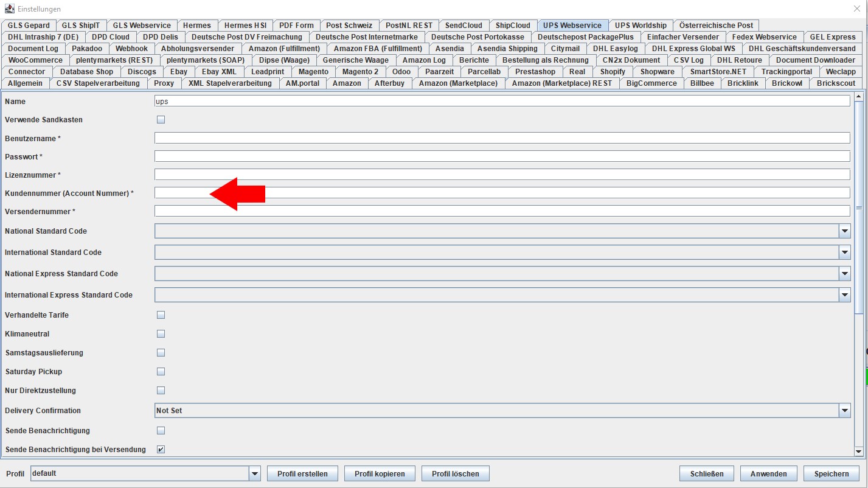Viewport: 868px width, 488px height.
Task: Open the Profil default dropdown
Action: [x=255, y=473]
